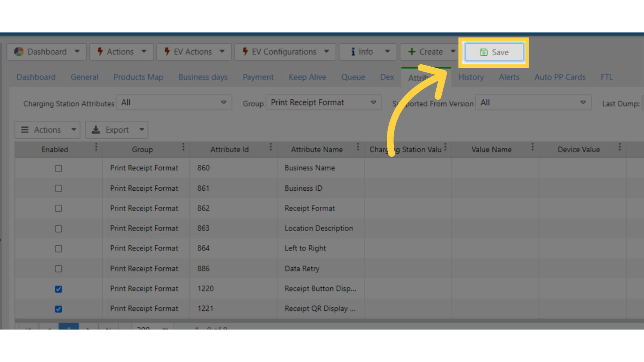Switch to the FTL tab

tap(606, 77)
